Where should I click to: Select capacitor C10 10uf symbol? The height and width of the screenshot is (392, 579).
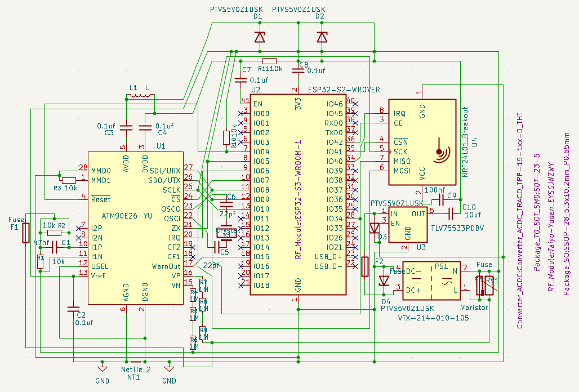[x=451, y=213]
